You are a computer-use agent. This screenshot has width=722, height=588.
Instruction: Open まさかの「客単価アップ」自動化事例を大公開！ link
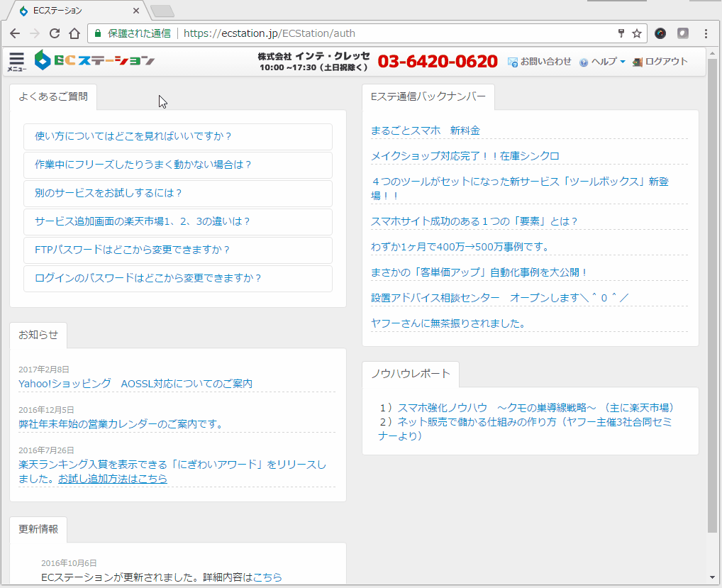479,272
